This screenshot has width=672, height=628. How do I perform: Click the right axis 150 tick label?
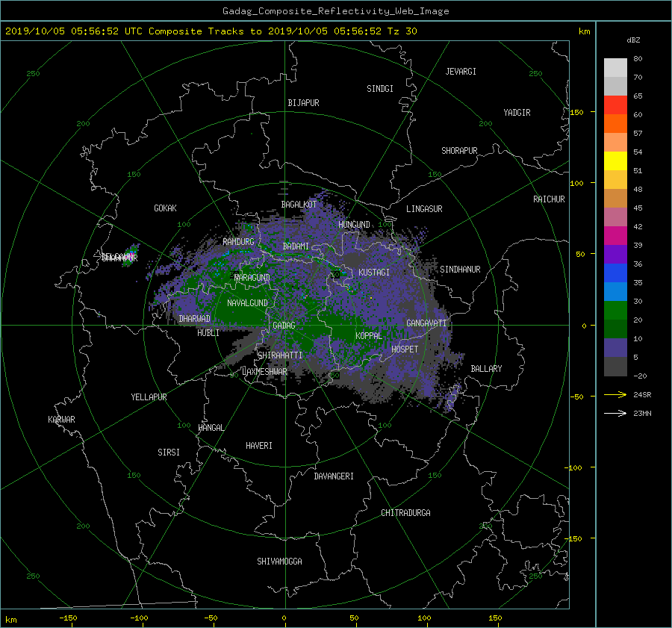click(x=577, y=112)
